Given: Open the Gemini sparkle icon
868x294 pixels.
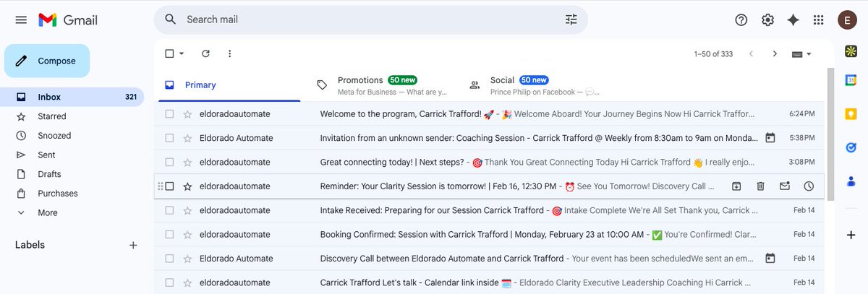Looking at the screenshot, I should [x=793, y=20].
